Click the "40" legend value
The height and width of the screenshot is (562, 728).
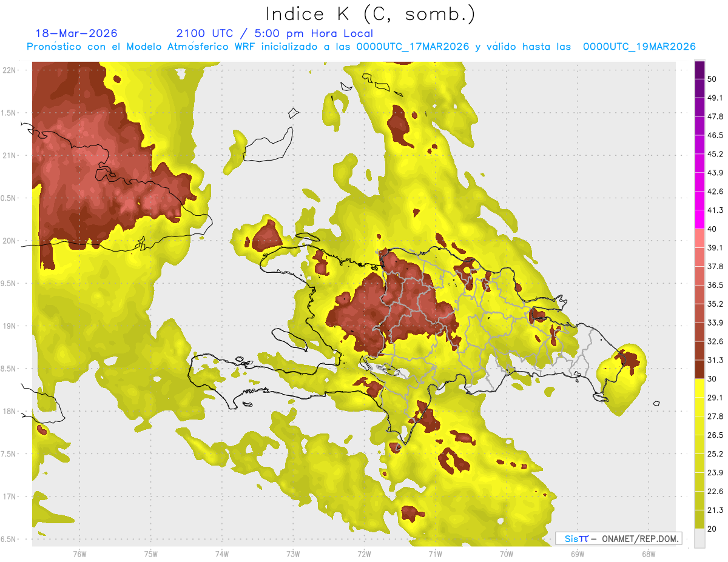[712, 229]
